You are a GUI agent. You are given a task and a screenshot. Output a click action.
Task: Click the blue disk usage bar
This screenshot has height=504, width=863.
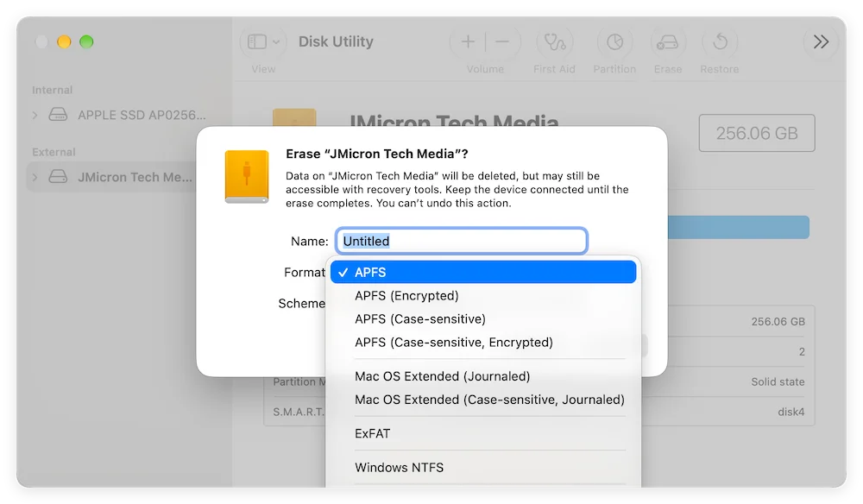[x=738, y=227]
